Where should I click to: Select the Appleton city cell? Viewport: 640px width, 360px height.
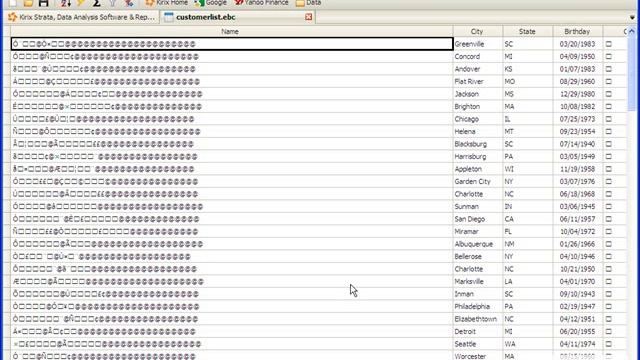pos(478,169)
